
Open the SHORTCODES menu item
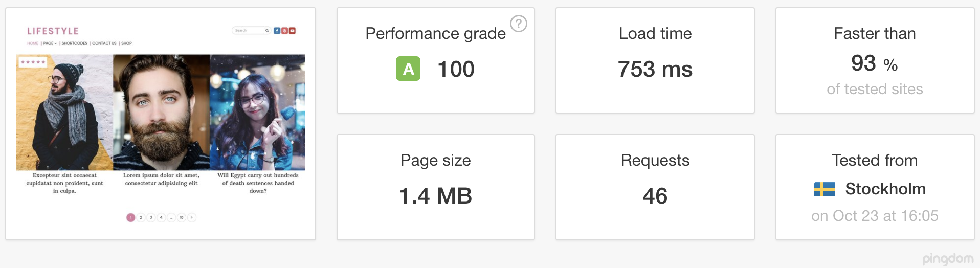pyautogui.click(x=75, y=43)
